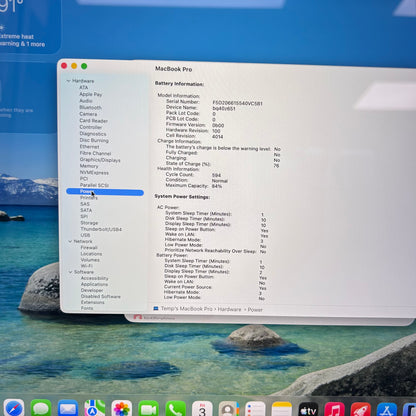Select Storage in the sidebar

(89, 223)
